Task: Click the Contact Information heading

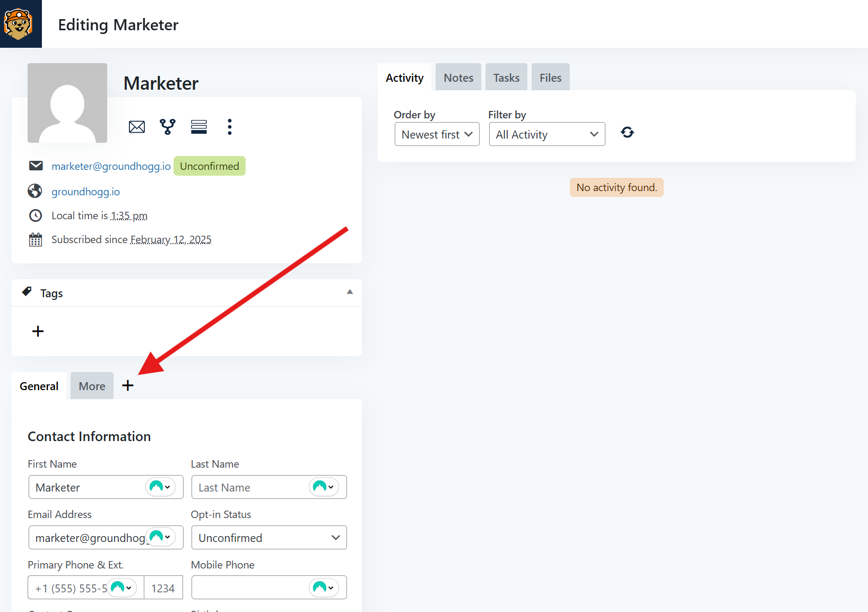Action: (89, 436)
